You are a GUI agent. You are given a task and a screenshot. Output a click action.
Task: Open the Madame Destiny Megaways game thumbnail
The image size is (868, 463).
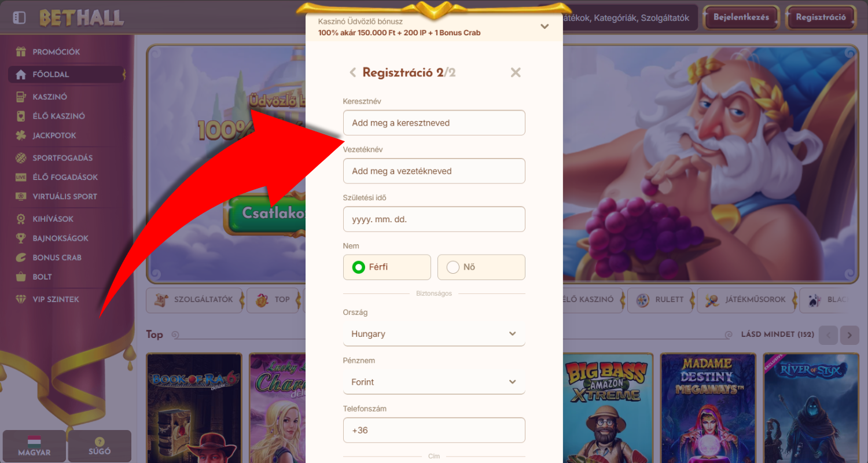click(708, 408)
